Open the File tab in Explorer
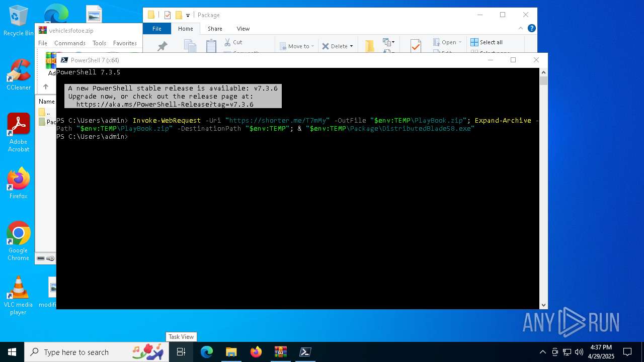This screenshot has height=362, width=644. click(157, 29)
